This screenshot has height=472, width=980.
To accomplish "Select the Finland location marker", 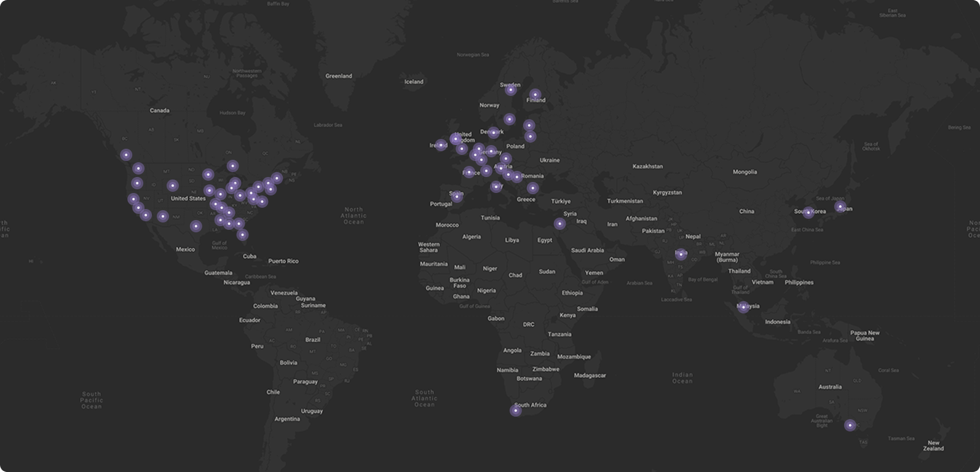I will pyautogui.click(x=535, y=95).
